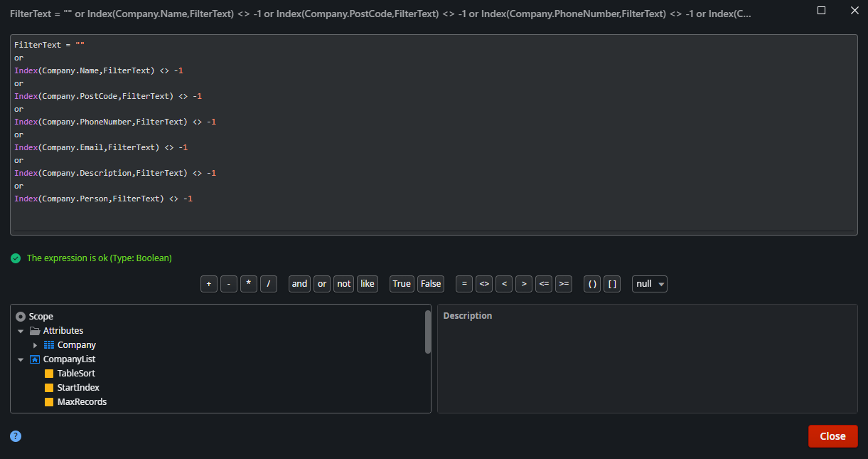Insert square brackets with the [] button
The image size is (868, 459).
[x=612, y=283]
